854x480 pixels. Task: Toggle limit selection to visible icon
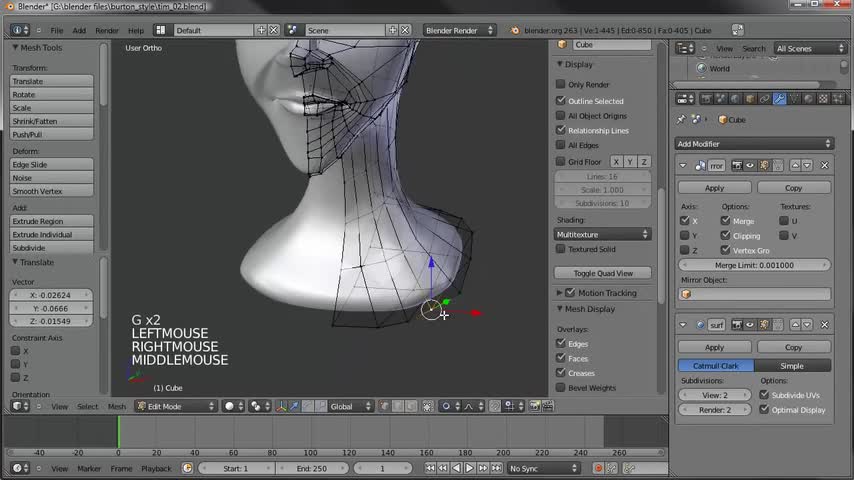428,406
